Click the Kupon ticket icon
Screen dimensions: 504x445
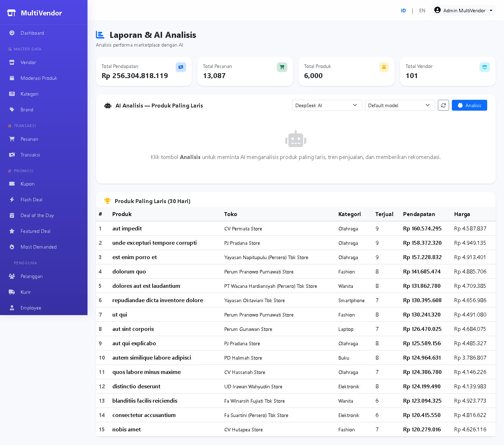point(12,184)
